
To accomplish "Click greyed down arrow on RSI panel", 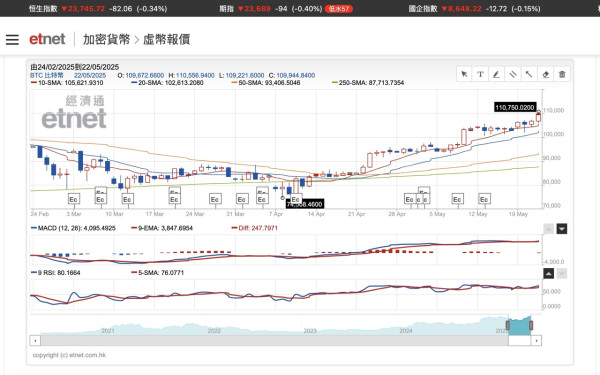I will coord(562,274).
